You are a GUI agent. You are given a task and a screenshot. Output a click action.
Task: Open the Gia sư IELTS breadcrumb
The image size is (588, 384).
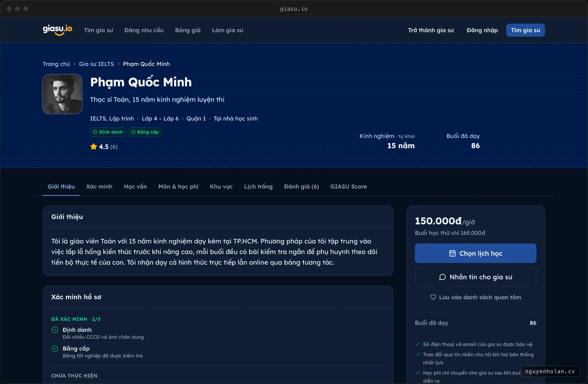click(97, 64)
